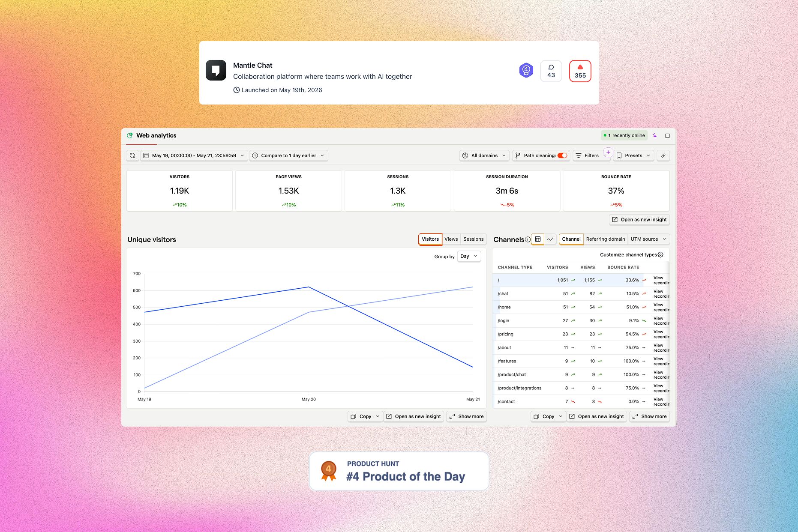This screenshot has height=532, width=798.
Task: Select the Visitors 1.19K tile
Action: pos(180,191)
